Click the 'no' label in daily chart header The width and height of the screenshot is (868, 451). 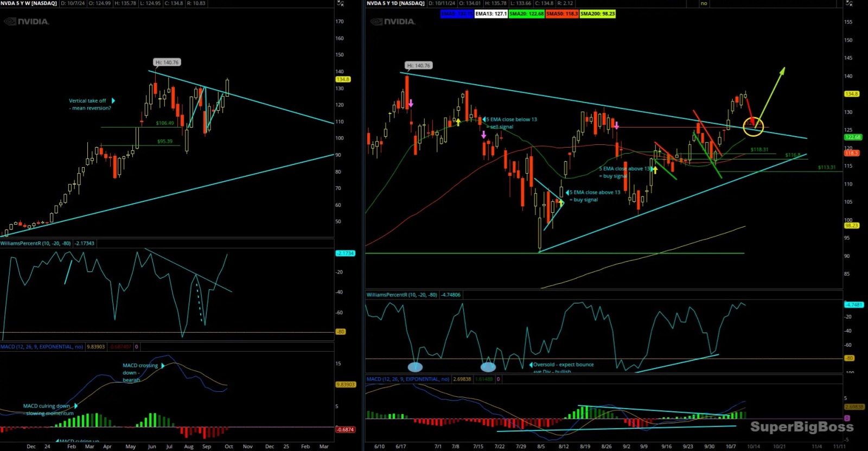704,3
